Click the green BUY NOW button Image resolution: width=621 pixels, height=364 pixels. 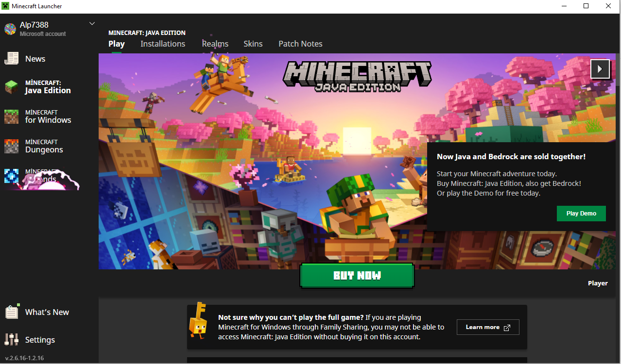(357, 276)
